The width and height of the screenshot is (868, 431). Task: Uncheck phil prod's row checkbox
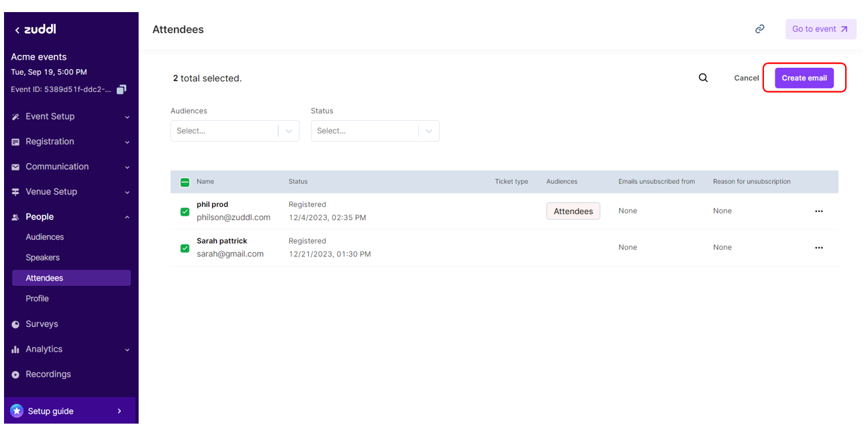coord(185,211)
